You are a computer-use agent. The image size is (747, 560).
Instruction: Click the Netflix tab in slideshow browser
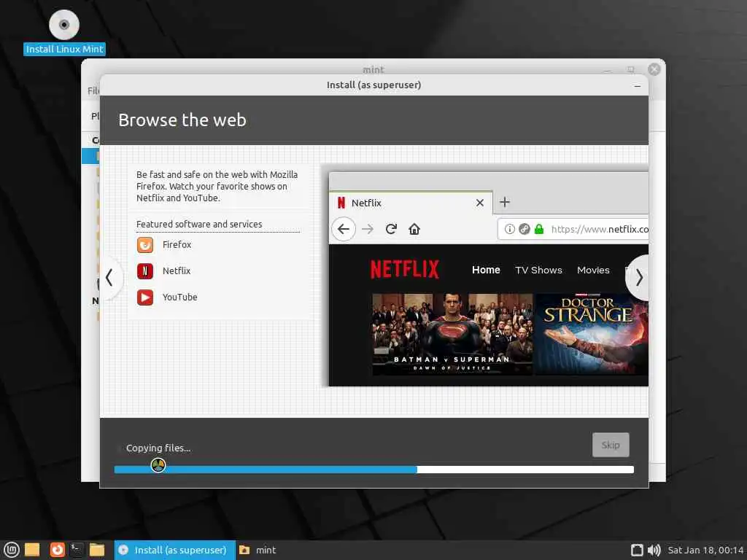[410, 203]
